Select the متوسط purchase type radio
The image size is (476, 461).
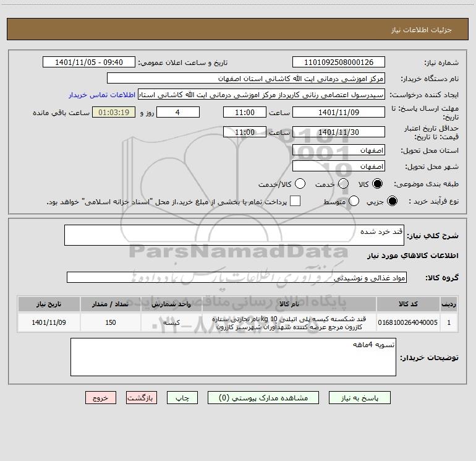tap(354, 201)
